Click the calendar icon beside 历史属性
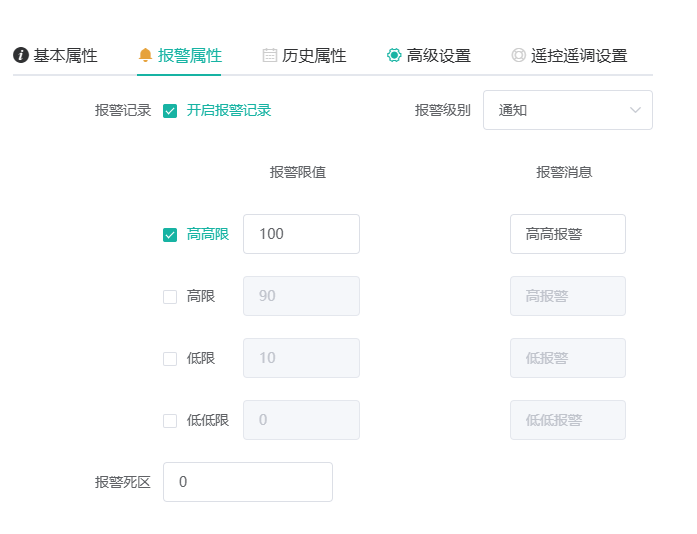697x534 pixels. [x=269, y=55]
